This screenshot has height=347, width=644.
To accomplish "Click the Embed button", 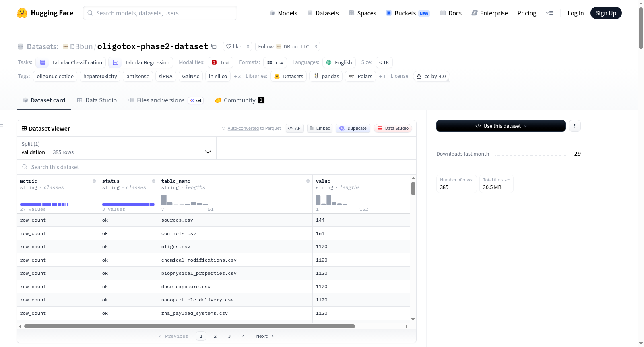I will coord(320,128).
